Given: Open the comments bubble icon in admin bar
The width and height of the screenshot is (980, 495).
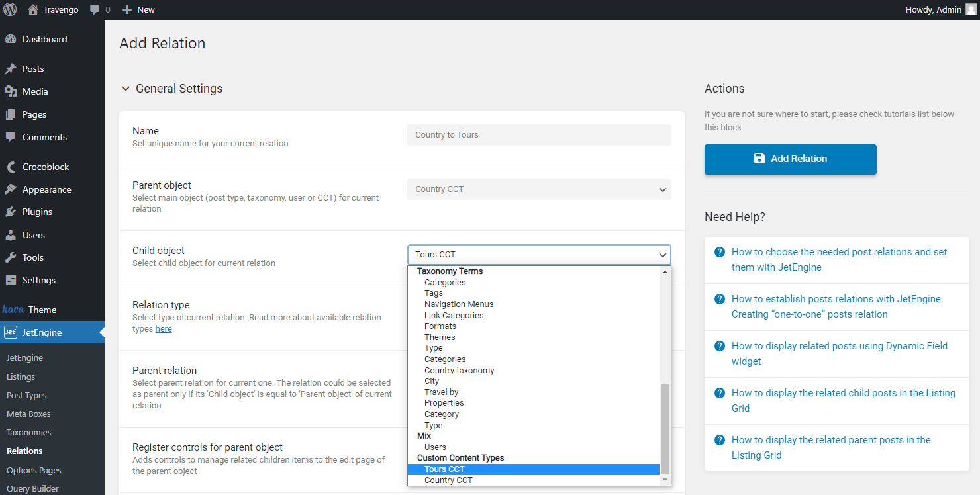Looking at the screenshot, I should 95,10.
